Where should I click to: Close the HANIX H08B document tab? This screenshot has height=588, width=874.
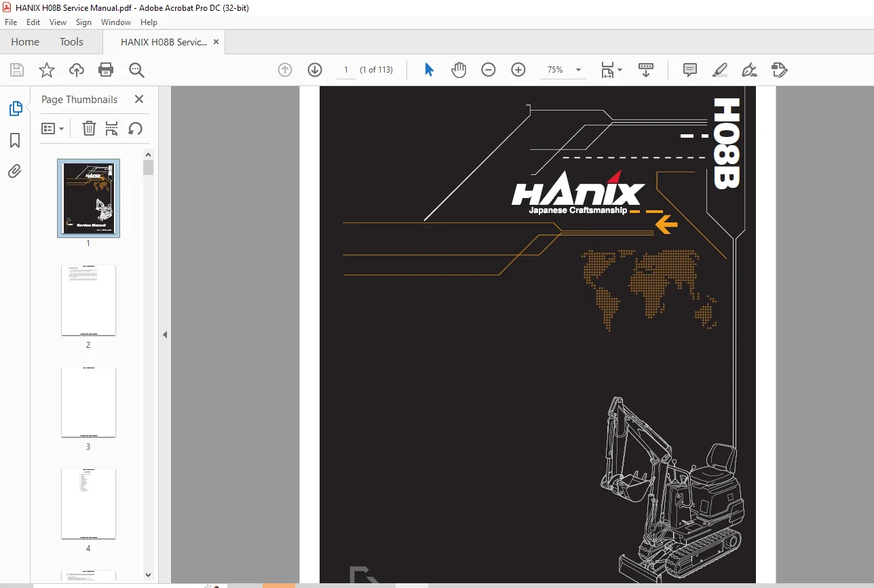(x=216, y=42)
